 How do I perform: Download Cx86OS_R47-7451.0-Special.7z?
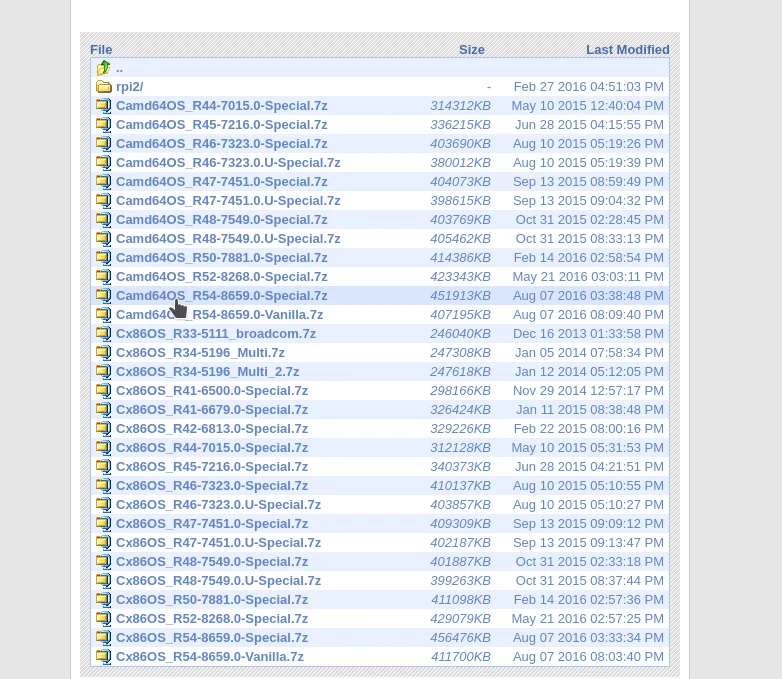212,524
